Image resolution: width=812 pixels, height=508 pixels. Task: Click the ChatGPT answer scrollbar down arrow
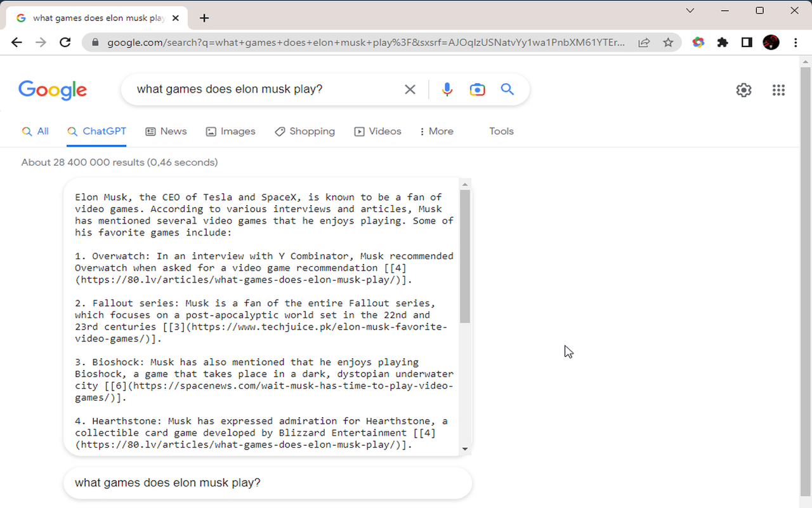(x=465, y=449)
